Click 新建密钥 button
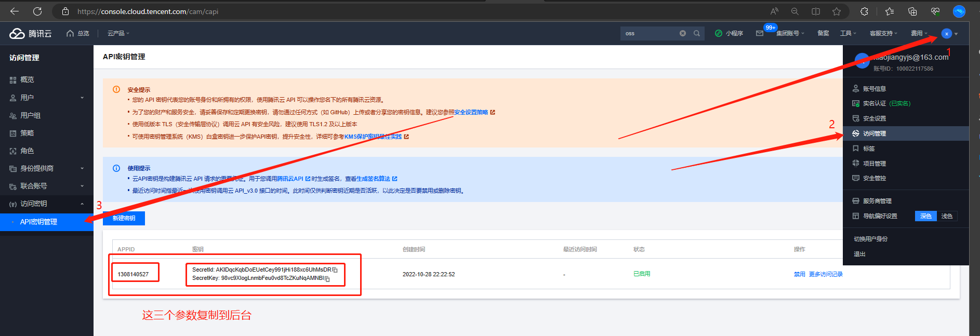The height and width of the screenshot is (336, 980). [124, 218]
